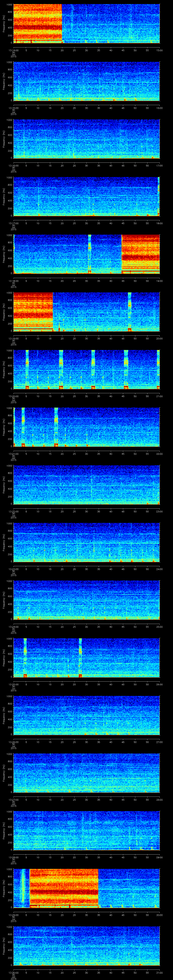
Task: Click the 13:21:00 start time label
Action: point(13,454)
